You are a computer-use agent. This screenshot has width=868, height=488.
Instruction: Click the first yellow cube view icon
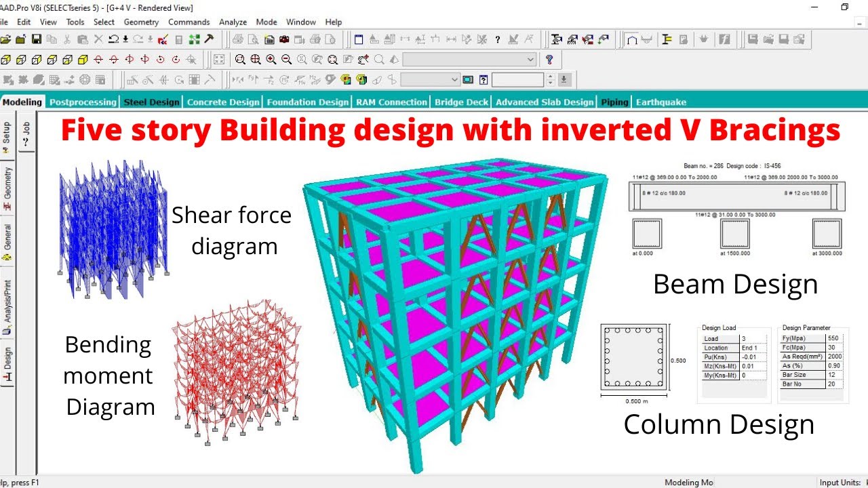tap(5, 60)
